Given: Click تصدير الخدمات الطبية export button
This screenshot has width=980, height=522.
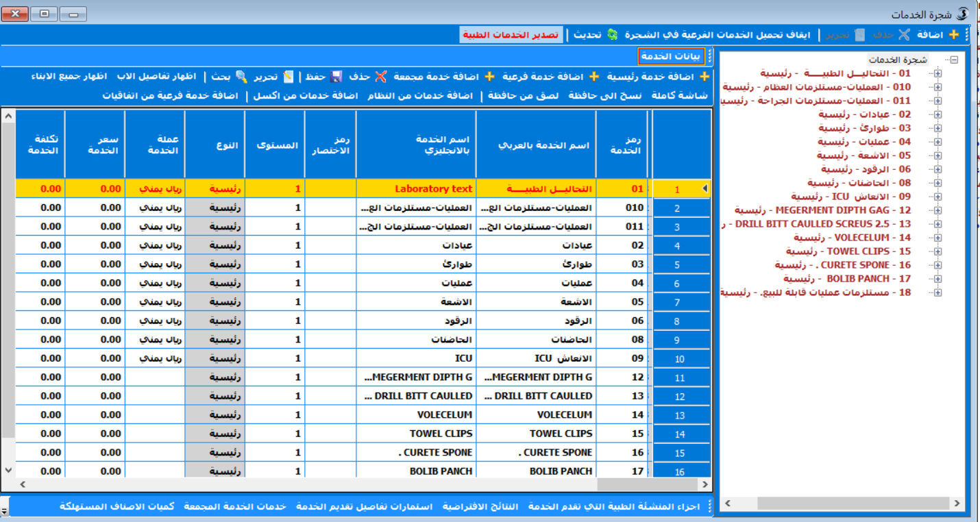Looking at the screenshot, I should [511, 34].
